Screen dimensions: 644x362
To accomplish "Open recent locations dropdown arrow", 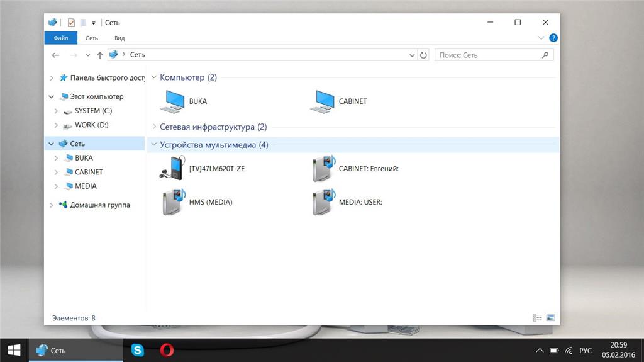I will pos(88,55).
